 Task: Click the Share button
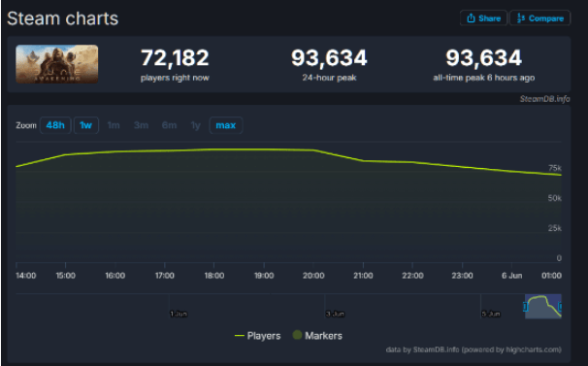pos(483,18)
